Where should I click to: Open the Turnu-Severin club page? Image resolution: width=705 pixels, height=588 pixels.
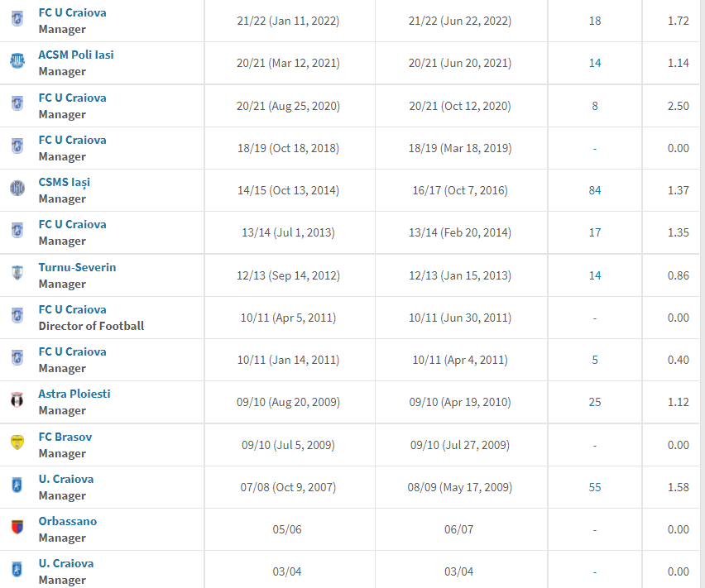click(77, 267)
